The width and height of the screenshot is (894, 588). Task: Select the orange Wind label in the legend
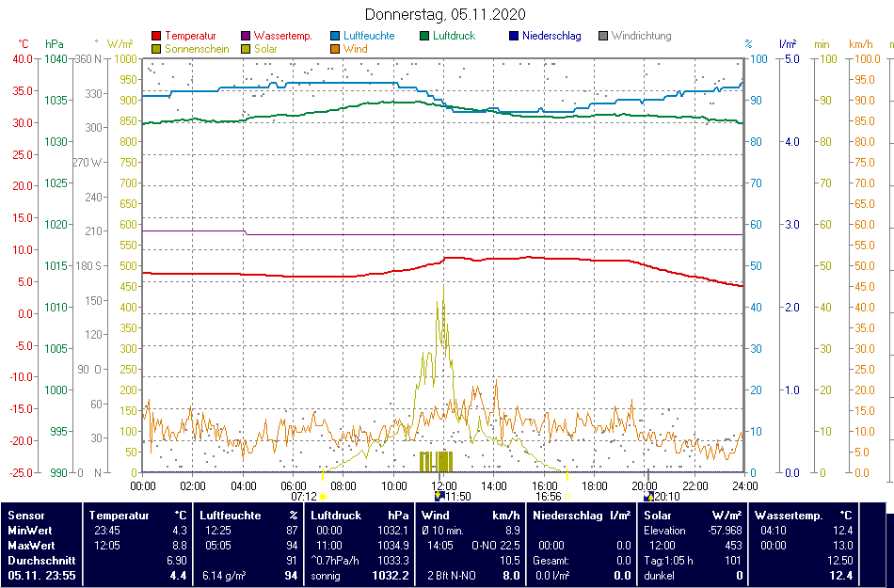click(x=355, y=49)
